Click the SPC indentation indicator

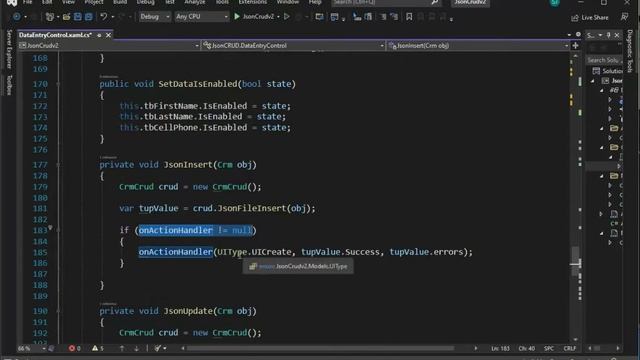coord(549,348)
